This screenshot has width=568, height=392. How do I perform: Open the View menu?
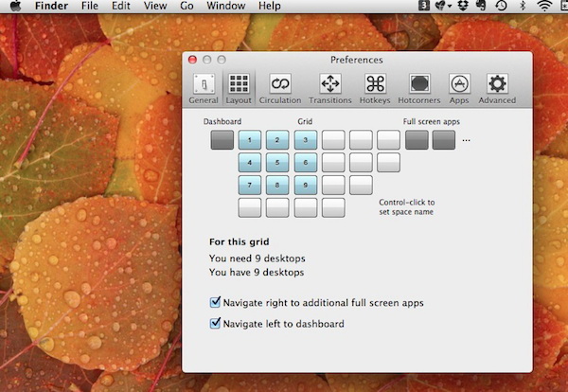(x=155, y=6)
